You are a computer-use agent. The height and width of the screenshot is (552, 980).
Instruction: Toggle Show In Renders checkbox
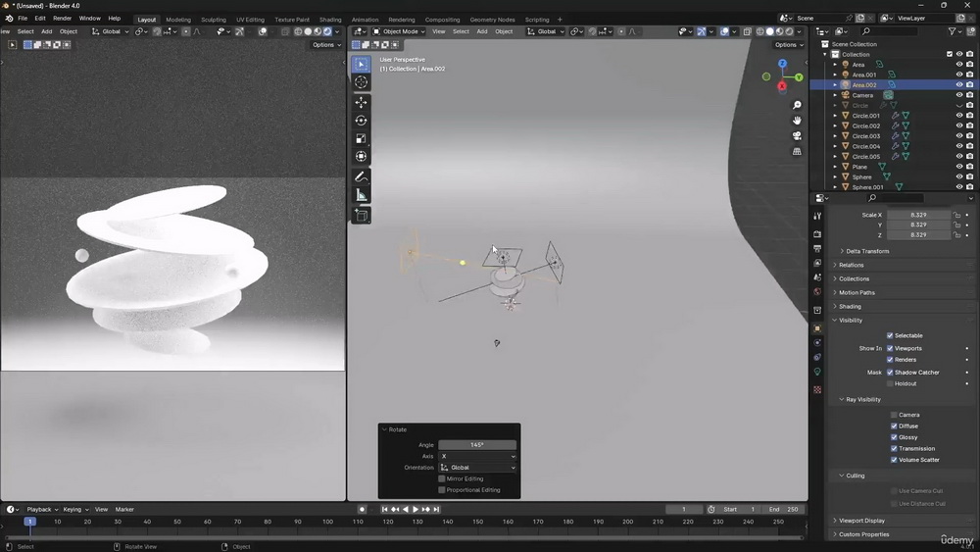coord(890,360)
